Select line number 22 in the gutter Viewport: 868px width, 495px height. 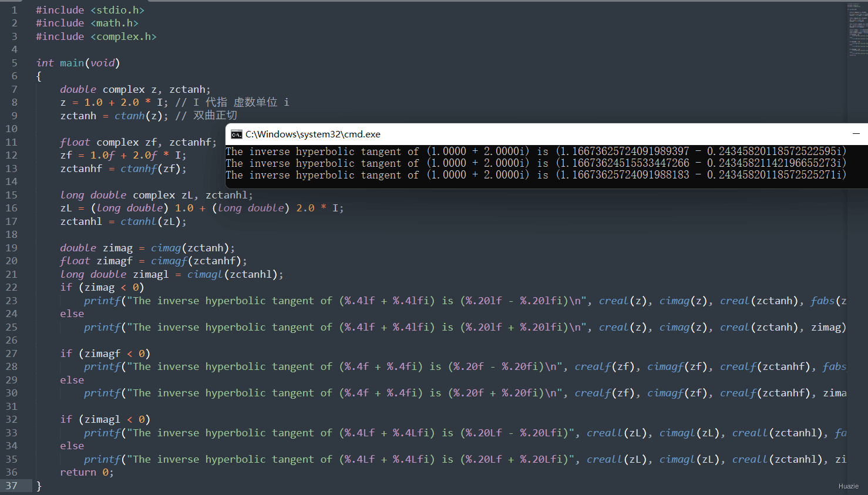click(12, 287)
